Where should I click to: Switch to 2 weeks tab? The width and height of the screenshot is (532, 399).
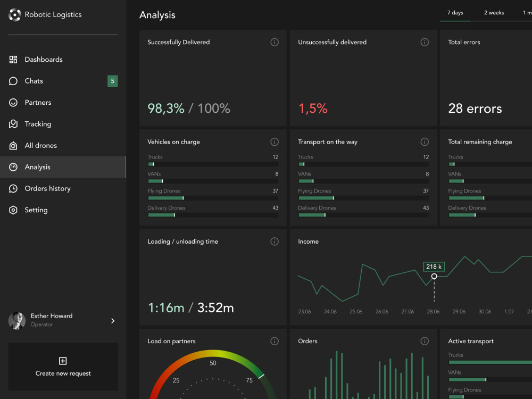tap(494, 13)
